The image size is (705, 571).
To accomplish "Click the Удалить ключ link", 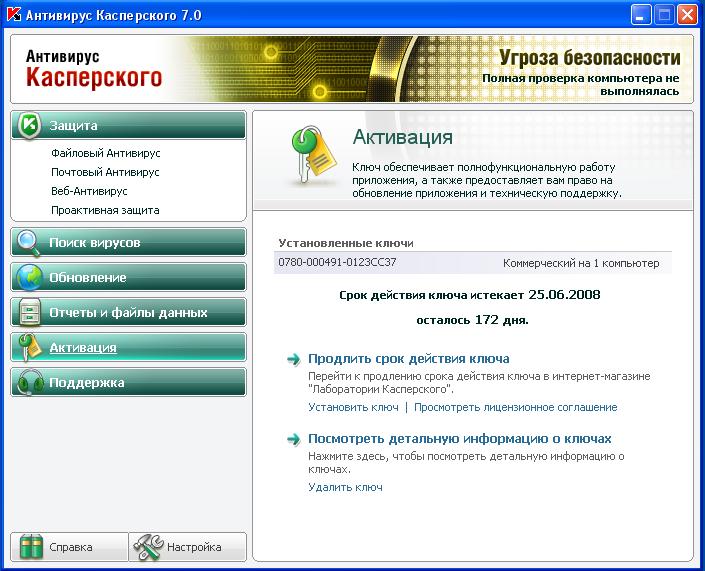I will pos(345,487).
